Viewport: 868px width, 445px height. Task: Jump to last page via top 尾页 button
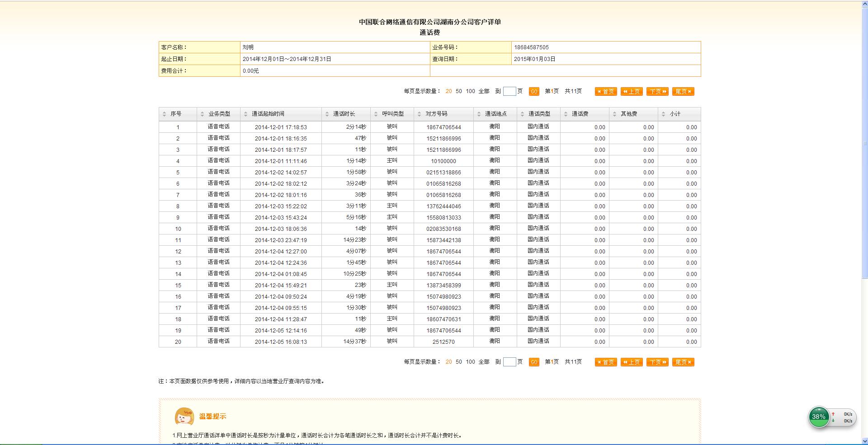point(683,92)
